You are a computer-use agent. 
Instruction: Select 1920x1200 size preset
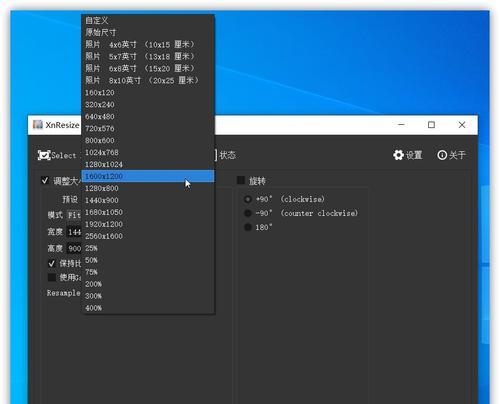pyautogui.click(x=148, y=224)
